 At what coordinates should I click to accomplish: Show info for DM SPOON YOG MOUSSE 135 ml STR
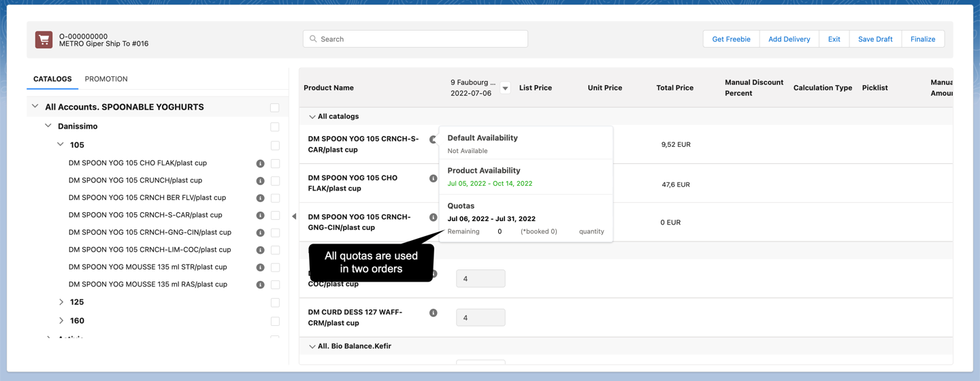pyautogui.click(x=260, y=267)
